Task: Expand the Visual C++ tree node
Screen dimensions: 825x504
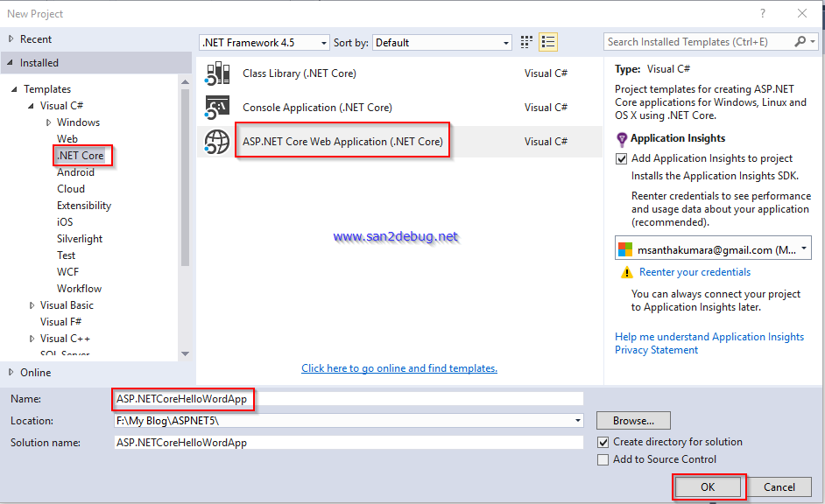Action: [x=32, y=339]
